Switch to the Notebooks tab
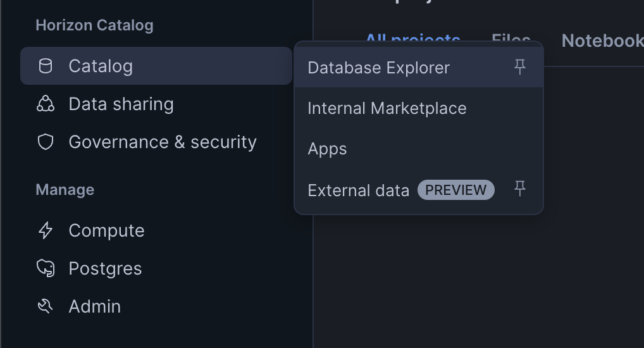Viewport: 644px width, 348px height. coord(602,41)
